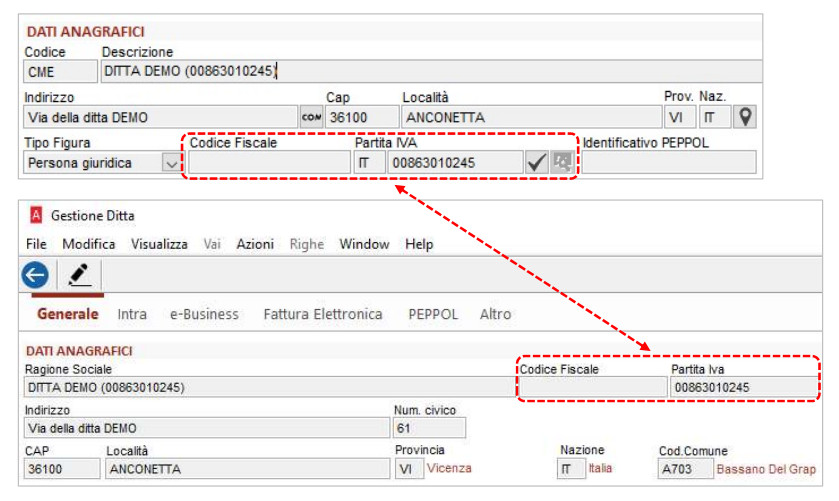Switch to the Intra tab
839x501 pixels.
point(132,314)
